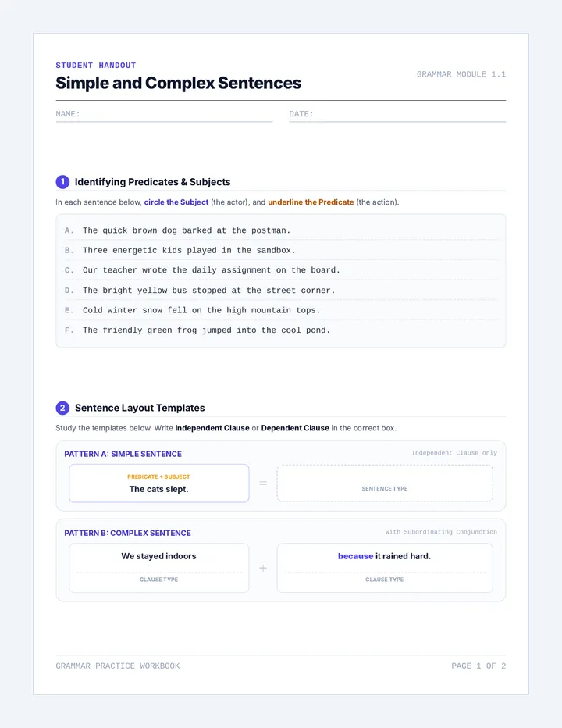Click 'PAGE 1 OF 2' footer text

click(x=478, y=666)
